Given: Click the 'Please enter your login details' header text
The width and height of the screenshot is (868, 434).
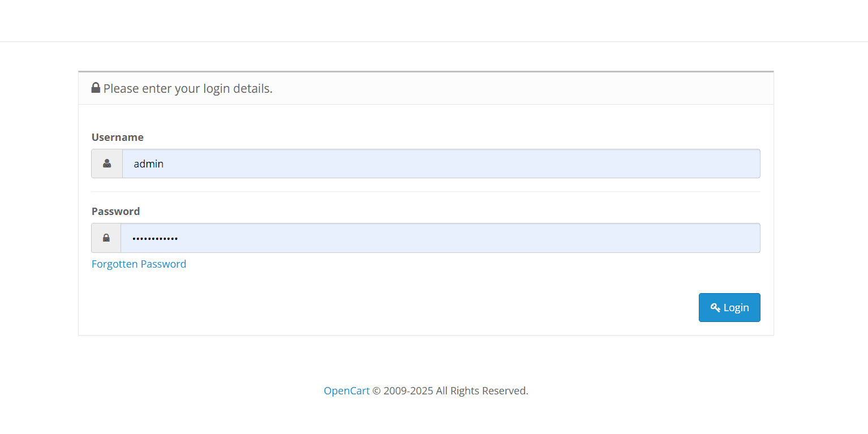Looking at the screenshot, I should click(x=187, y=88).
